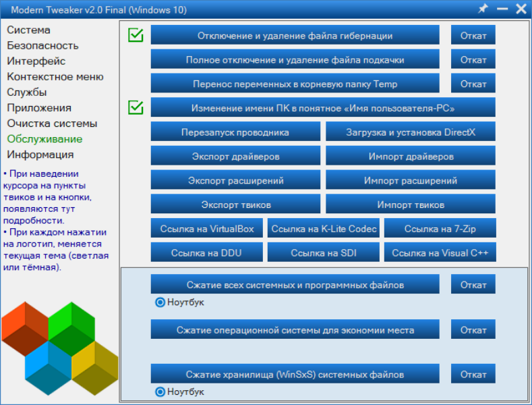The height and width of the screenshot is (405, 532).
Task: Toggle the hibernation file removal checkbox
Action: 136,35
